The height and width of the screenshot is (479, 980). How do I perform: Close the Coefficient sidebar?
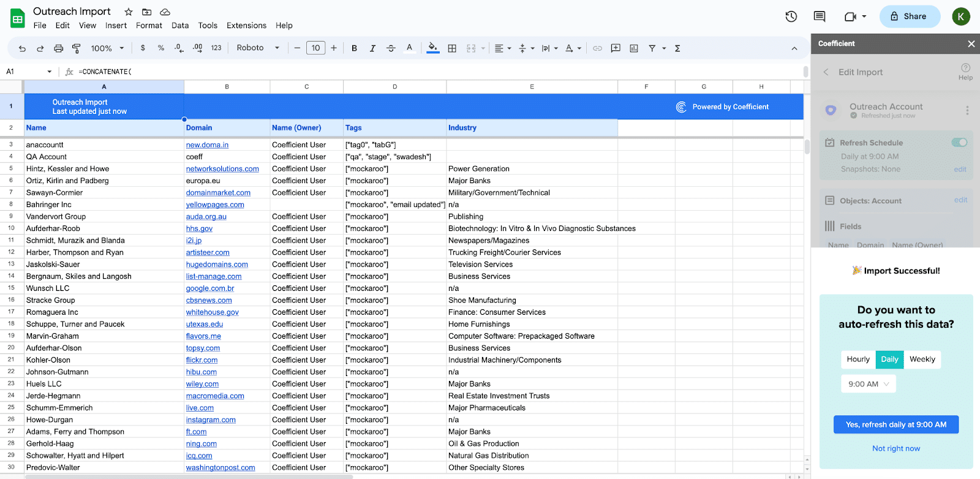pos(971,43)
